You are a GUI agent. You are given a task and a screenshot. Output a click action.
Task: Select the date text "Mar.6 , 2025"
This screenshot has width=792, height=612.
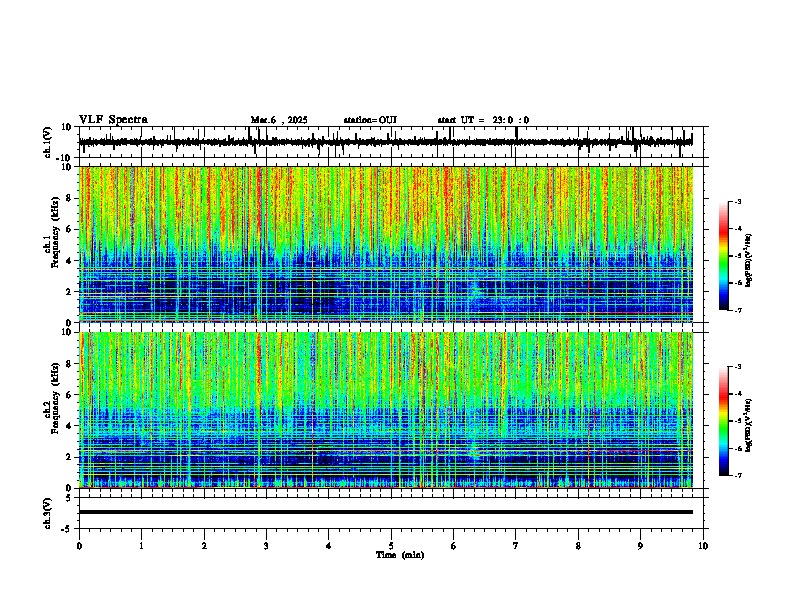coord(279,120)
